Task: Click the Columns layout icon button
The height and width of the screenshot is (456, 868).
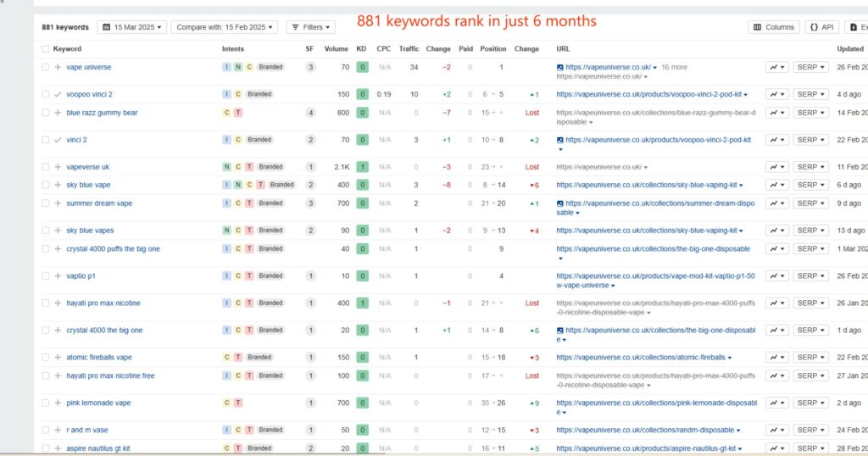Action: pyautogui.click(x=774, y=27)
